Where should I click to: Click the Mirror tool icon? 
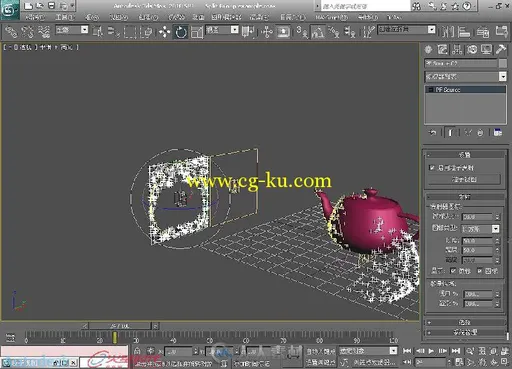[447, 32]
